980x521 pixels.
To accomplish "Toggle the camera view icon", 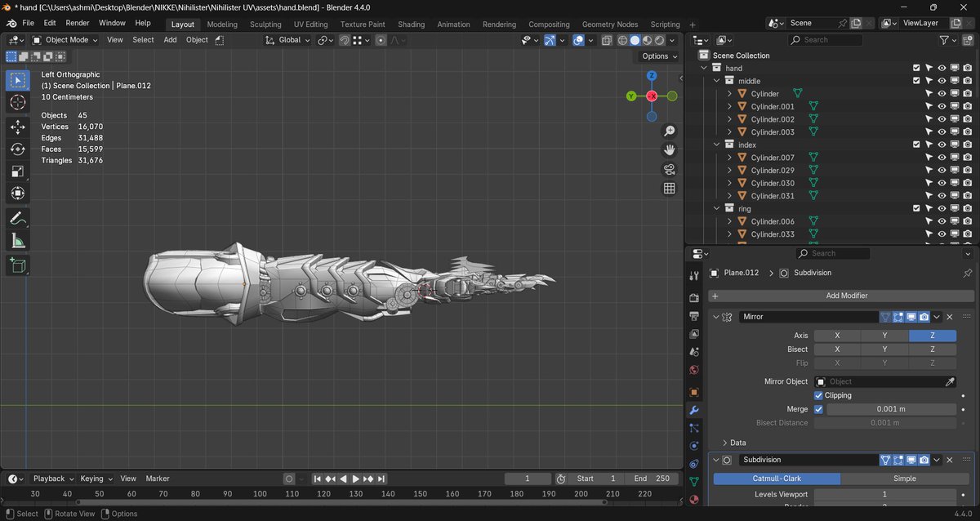I will tap(670, 169).
